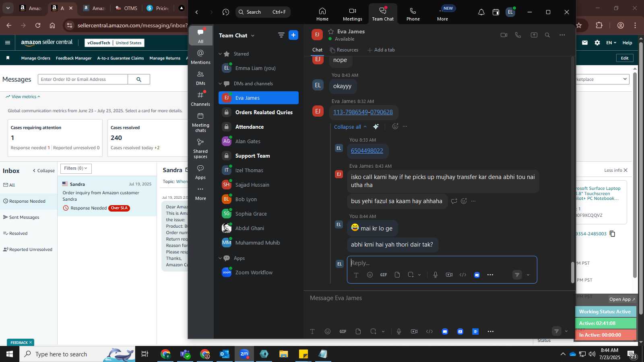This screenshot has width=644, height=362.
Task: Record a video message in reply box
Action: tap(449, 275)
